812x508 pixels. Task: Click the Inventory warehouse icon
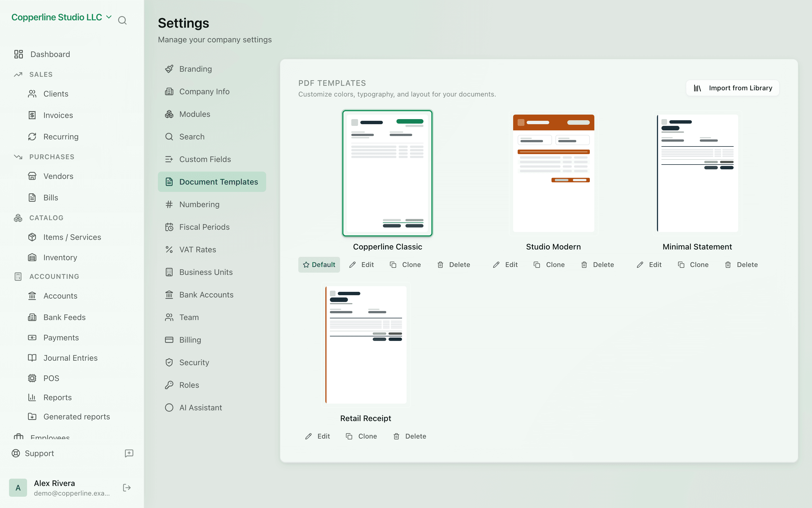click(32, 257)
